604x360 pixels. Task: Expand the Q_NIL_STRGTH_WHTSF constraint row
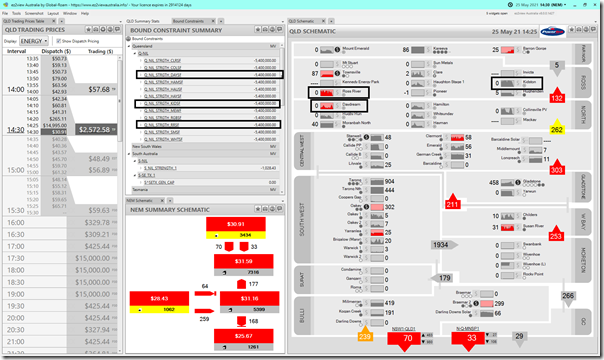pyautogui.click(x=141, y=139)
